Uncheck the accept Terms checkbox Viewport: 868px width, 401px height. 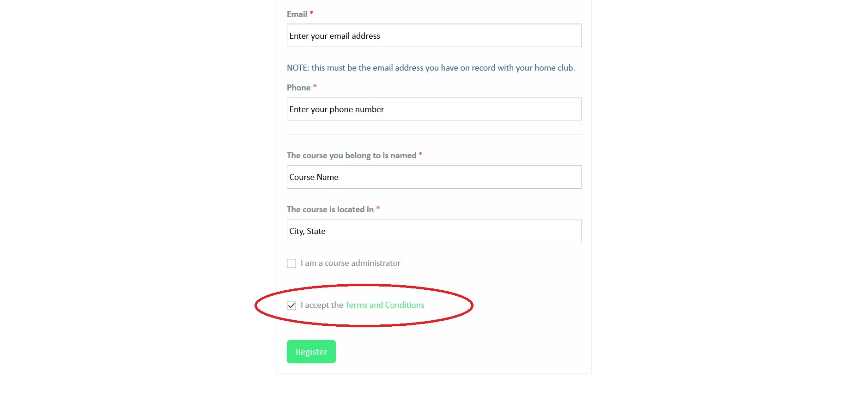[291, 305]
